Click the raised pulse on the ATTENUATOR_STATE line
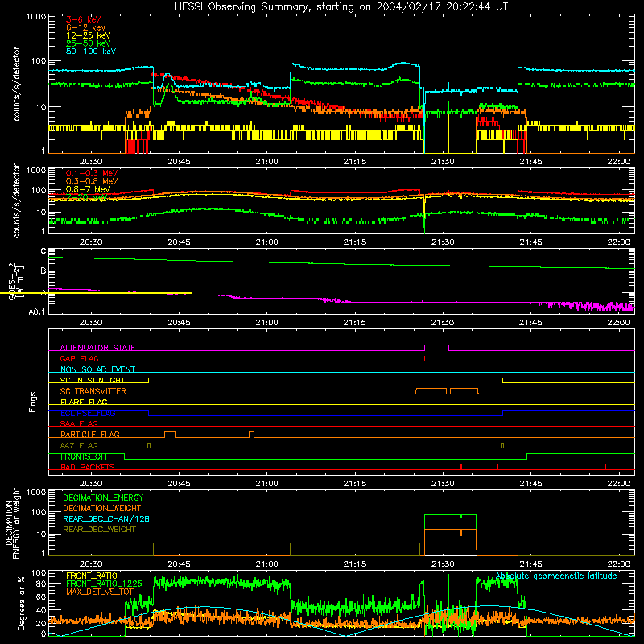The image size is (644, 644). coord(436,345)
